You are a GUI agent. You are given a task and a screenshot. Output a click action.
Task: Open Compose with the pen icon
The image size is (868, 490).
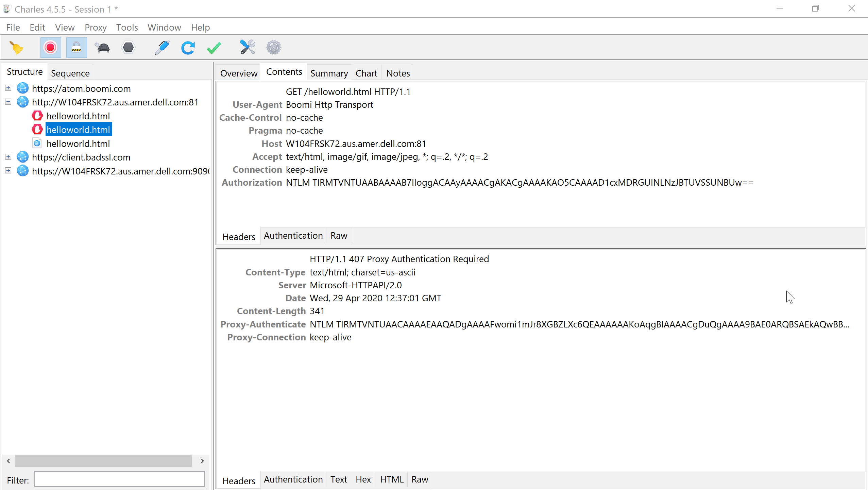161,47
